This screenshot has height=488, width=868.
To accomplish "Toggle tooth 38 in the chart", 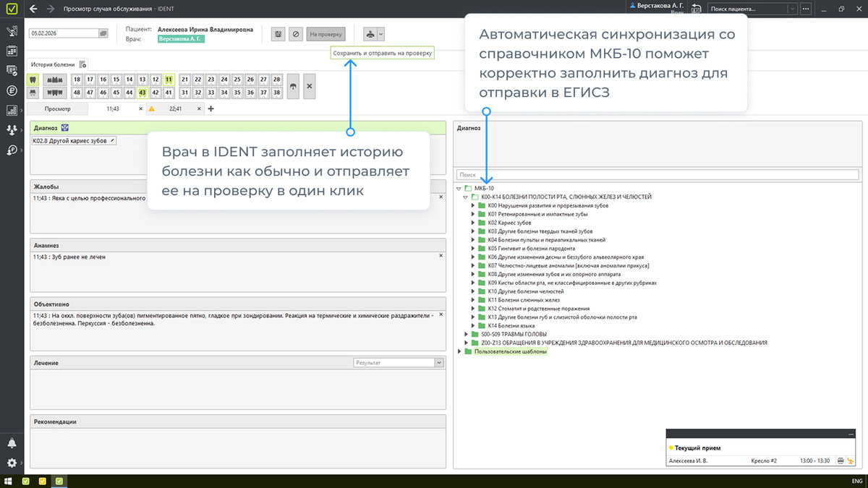I will (276, 93).
